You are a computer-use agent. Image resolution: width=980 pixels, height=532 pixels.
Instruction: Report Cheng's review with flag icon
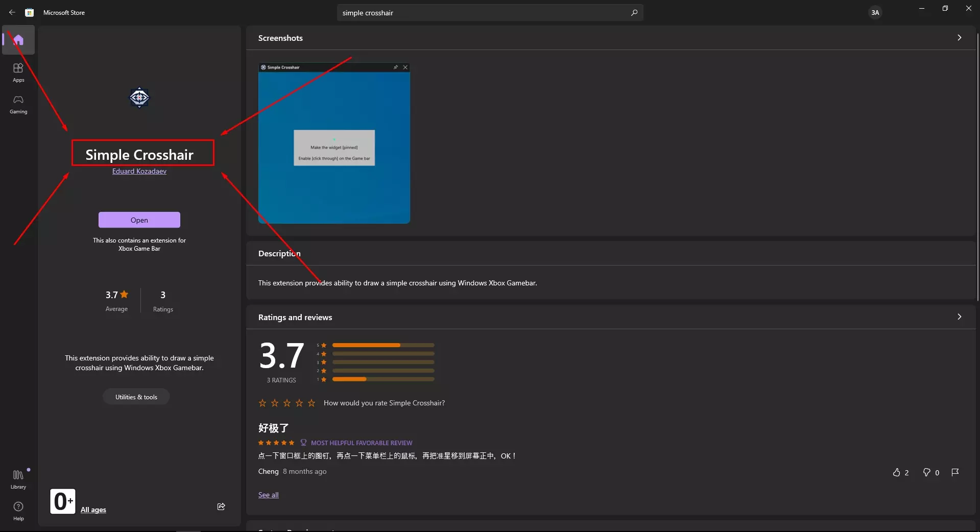point(955,473)
